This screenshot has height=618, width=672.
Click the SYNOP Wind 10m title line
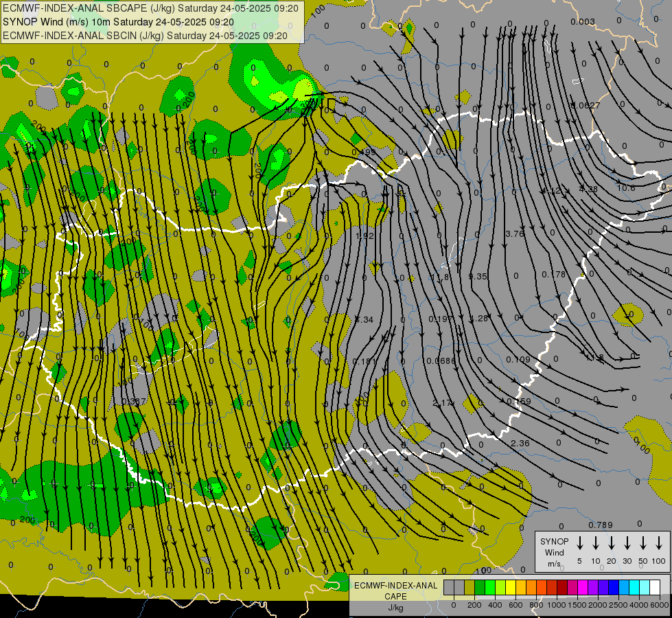click(x=118, y=22)
